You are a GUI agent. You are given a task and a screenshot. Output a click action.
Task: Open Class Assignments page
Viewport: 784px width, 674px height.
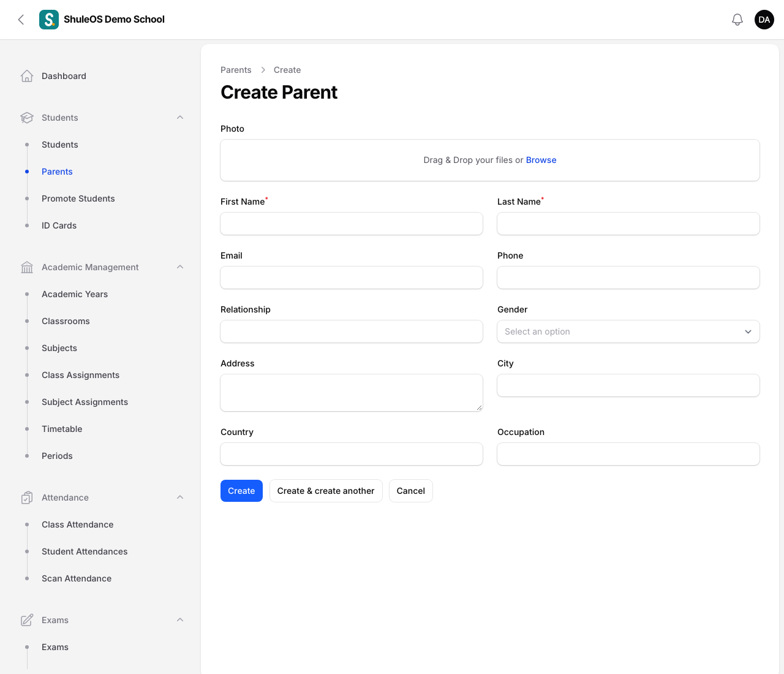(80, 375)
